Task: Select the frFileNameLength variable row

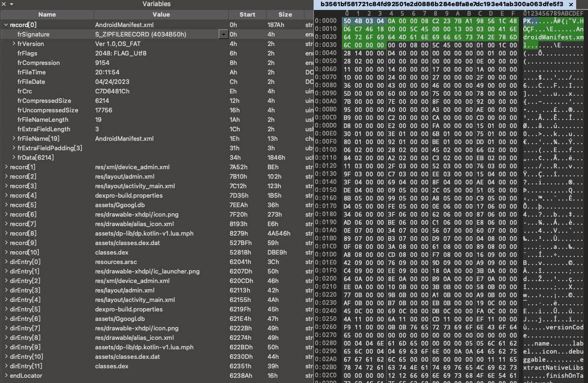Action: [156, 119]
